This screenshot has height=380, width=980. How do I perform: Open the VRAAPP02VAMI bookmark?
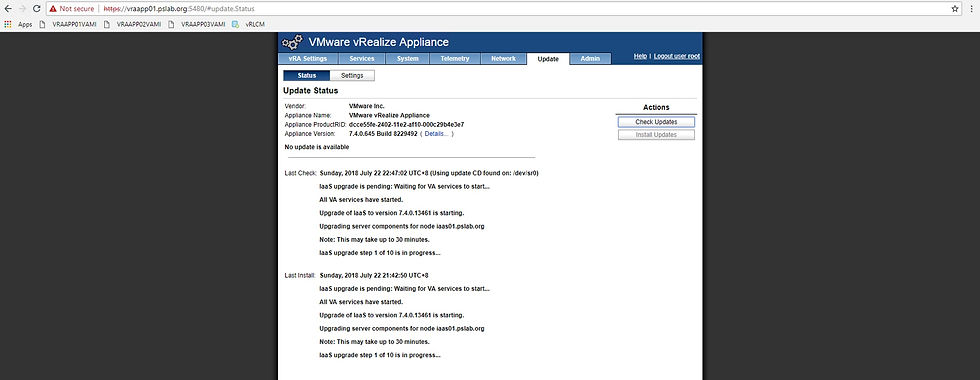(x=132, y=24)
